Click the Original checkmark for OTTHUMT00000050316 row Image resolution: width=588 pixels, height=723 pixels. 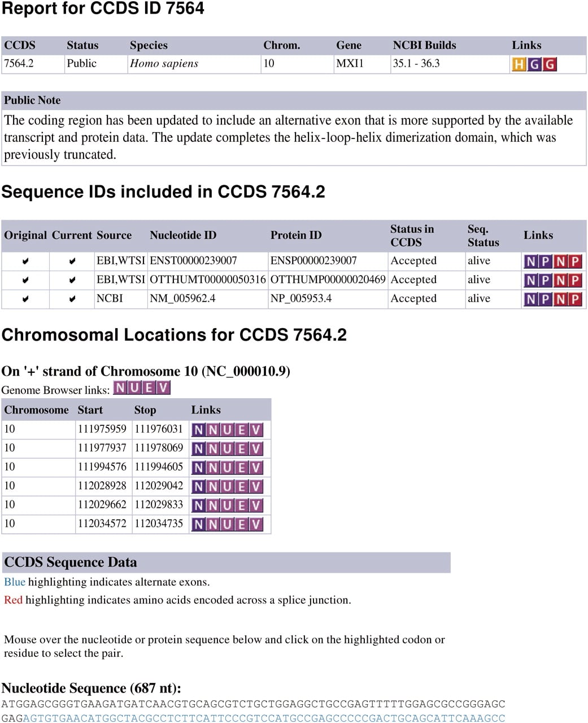[x=25, y=280]
